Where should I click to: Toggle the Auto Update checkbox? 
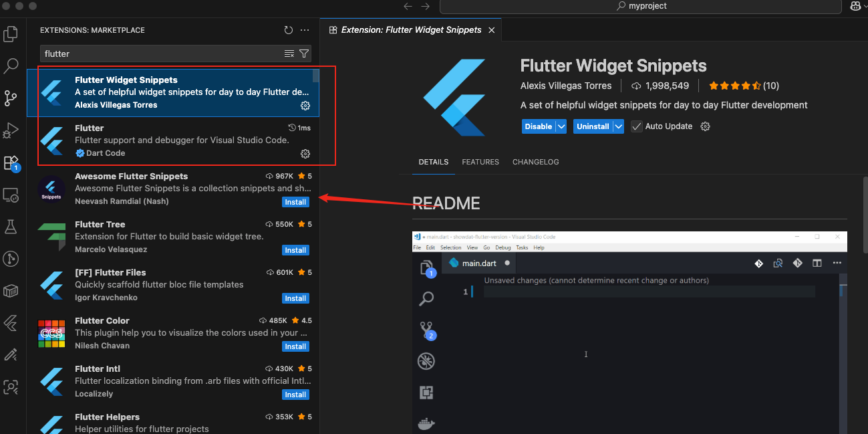click(637, 126)
